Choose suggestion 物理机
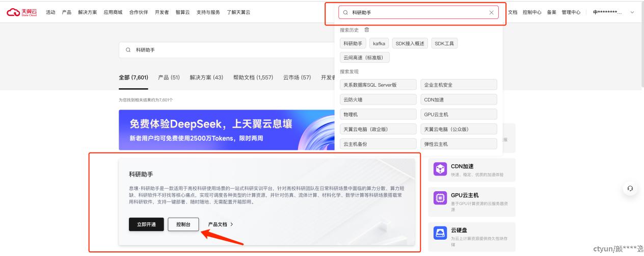The height and width of the screenshot is (256, 644). click(x=378, y=115)
